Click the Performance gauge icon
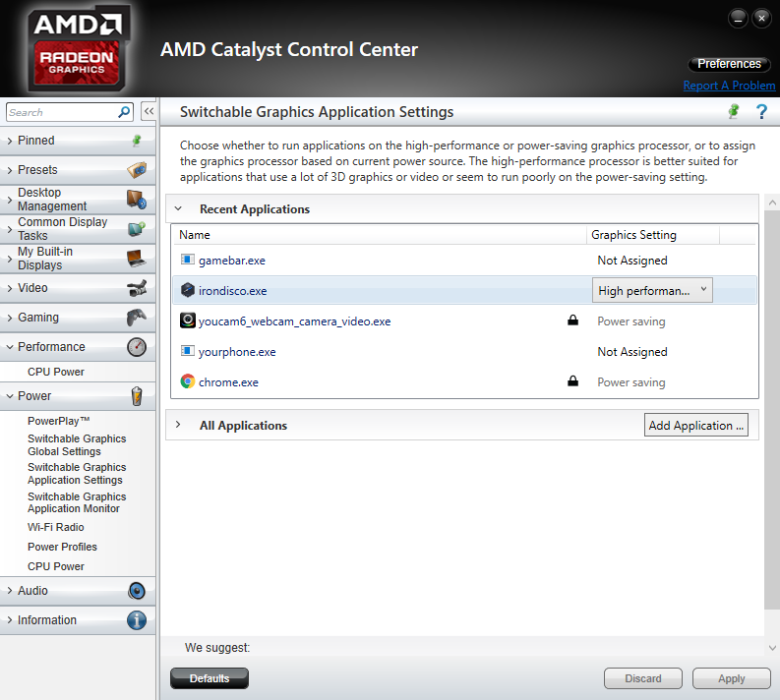The width and height of the screenshot is (780, 700). [x=137, y=346]
